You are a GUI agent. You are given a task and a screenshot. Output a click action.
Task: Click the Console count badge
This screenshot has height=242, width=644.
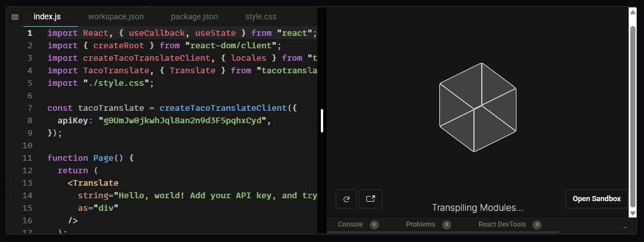[374, 224]
